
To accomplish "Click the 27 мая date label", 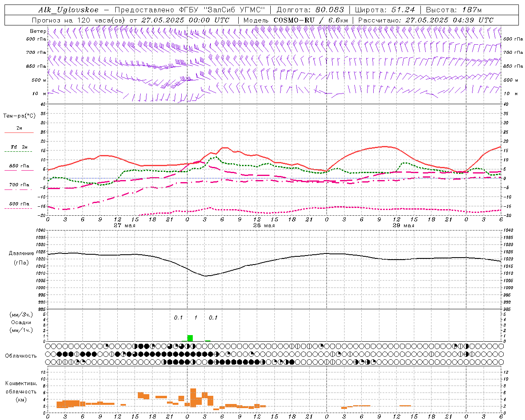I will click(125, 226).
